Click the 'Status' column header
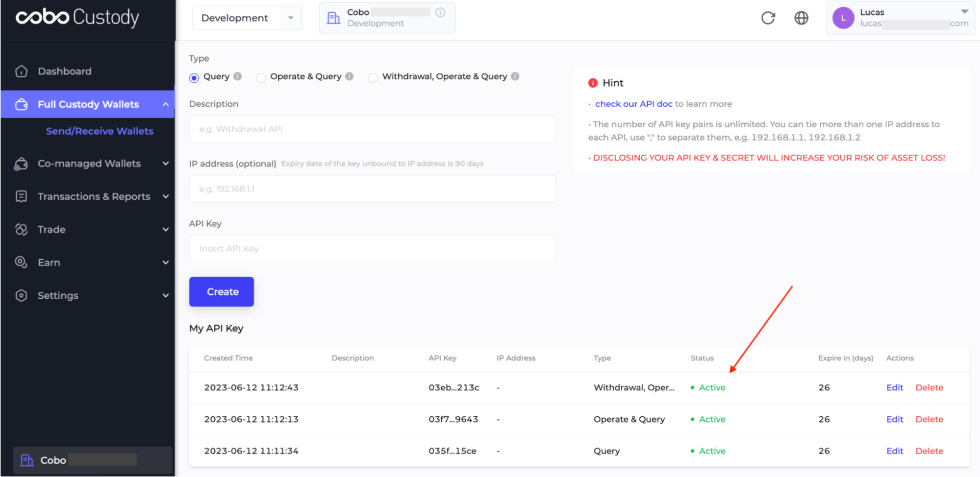 coord(702,358)
